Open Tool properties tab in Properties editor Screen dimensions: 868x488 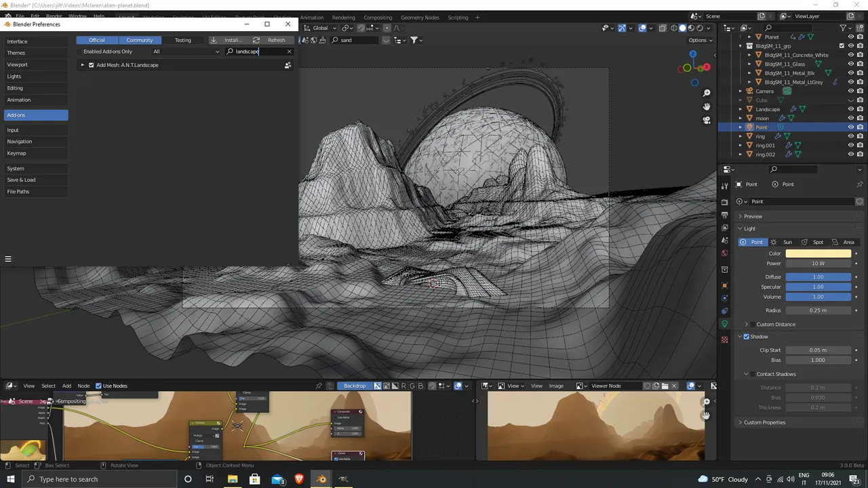tap(724, 186)
